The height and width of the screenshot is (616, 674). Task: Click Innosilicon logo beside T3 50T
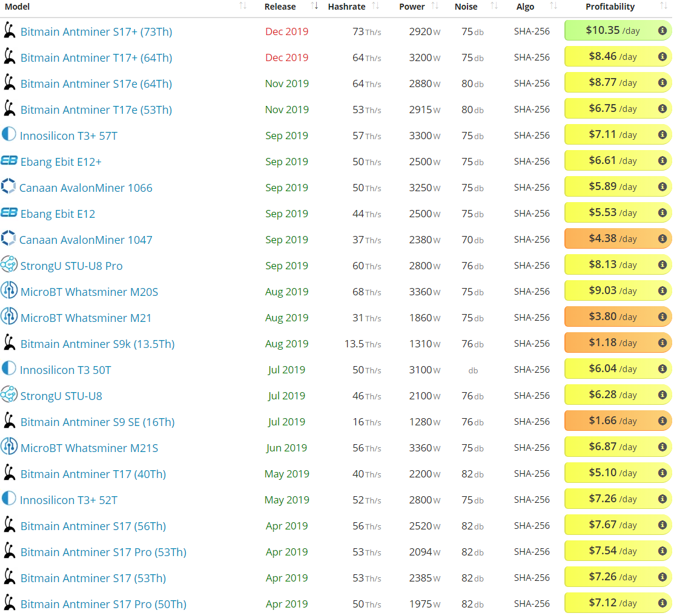click(8, 369)
